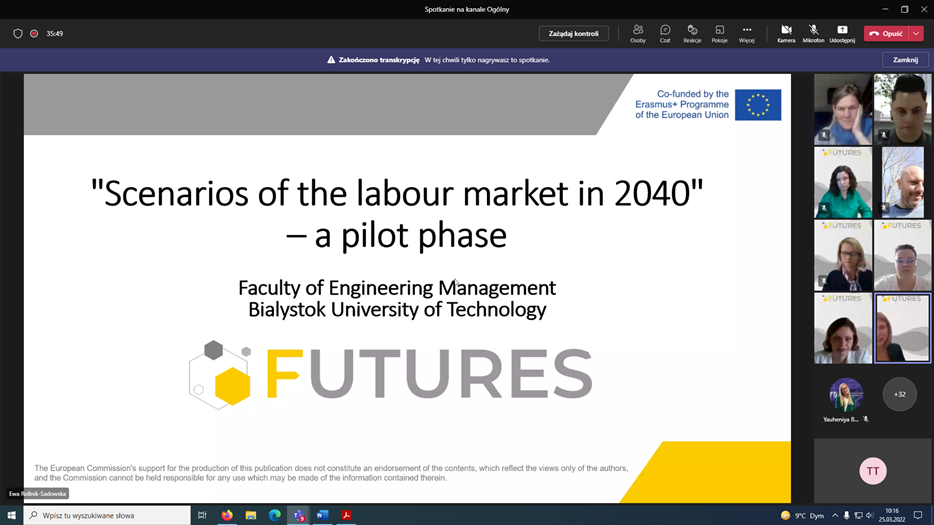The image size is (934, 525).
Task: Click the red recording indicator
Action: (34, 33)
